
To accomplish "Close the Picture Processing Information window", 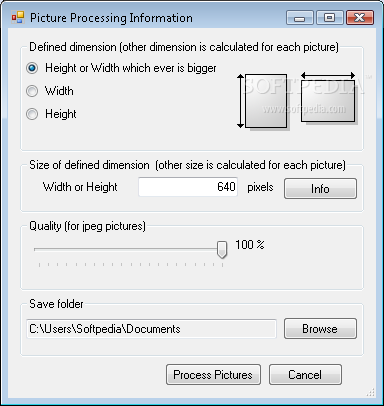I will (x=360, y=18).
